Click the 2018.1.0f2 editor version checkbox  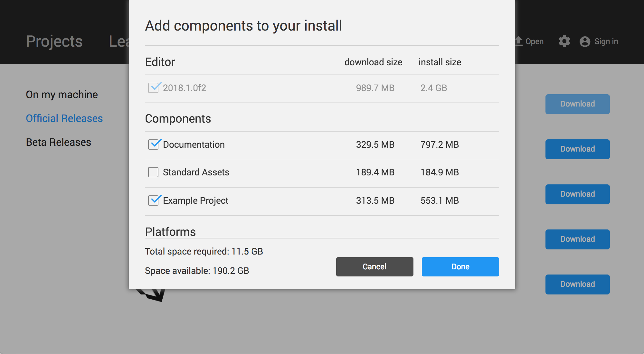coord(154,88)
